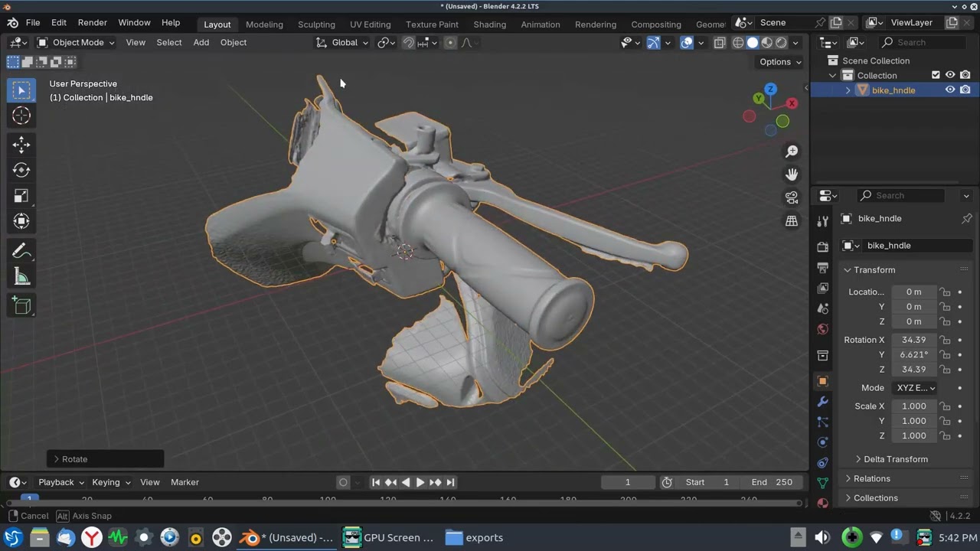The width and height of the screenshot is (980, 551).
Task: Toggle camera view in viewport
Action: click(x=792, y=197)
